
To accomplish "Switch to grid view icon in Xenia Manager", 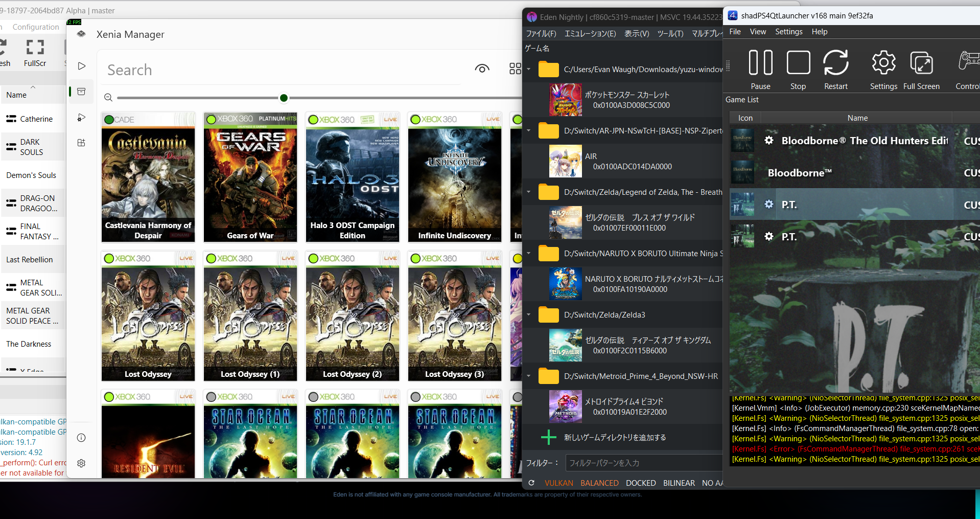I will 515,69.
